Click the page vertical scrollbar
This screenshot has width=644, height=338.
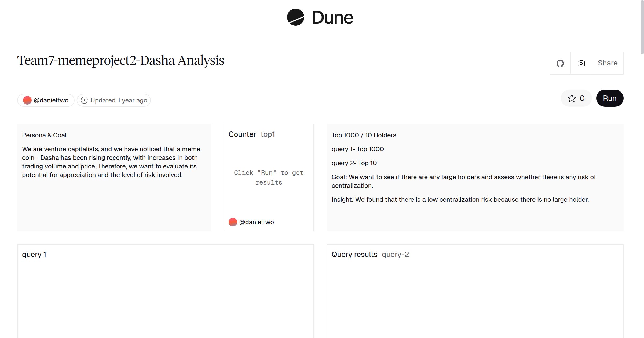pyautogui.click(x=642, y=27)
